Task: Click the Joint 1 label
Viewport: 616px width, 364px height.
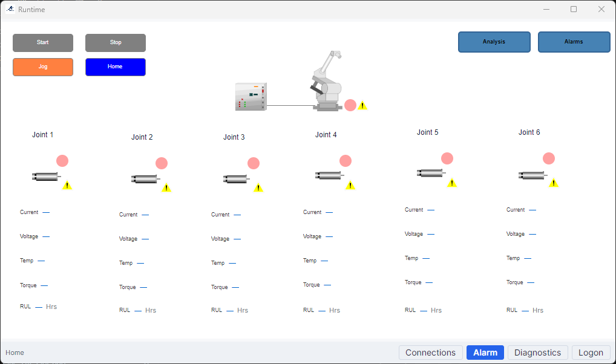Action: [42, 135]
